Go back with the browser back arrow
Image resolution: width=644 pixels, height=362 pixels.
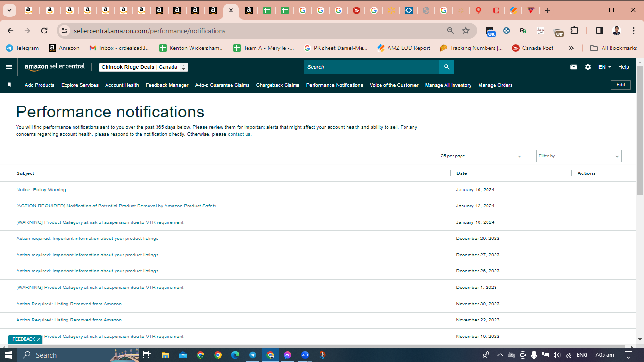click(10, 31)
